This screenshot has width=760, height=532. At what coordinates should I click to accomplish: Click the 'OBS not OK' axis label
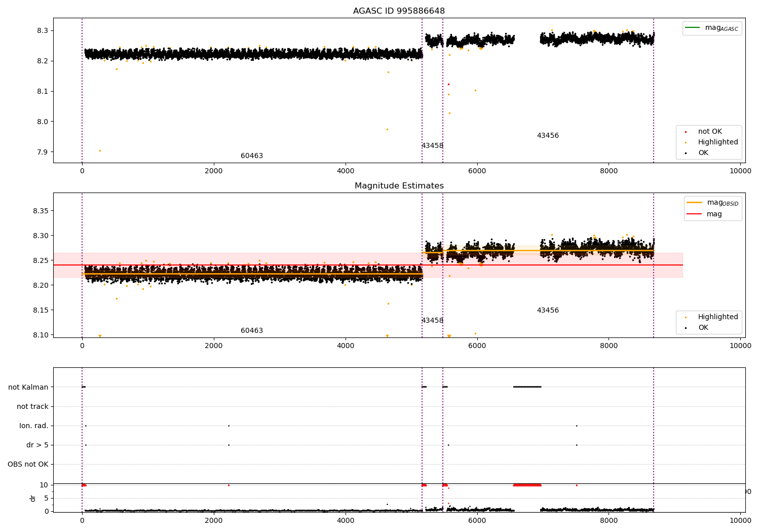28,464
